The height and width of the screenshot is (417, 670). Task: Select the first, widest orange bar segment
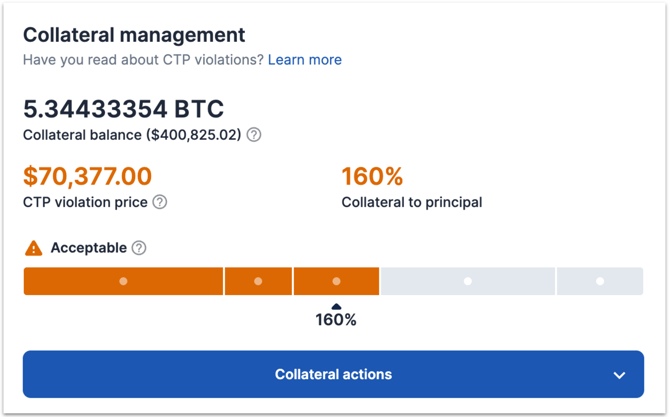(x=123, y=281)
